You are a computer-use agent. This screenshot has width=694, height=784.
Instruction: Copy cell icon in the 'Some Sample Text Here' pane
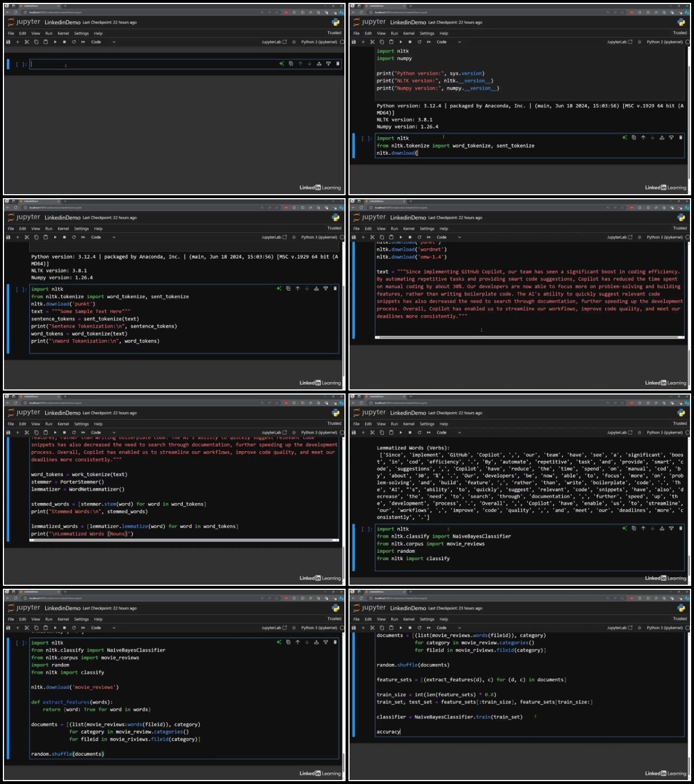(36, 237)
